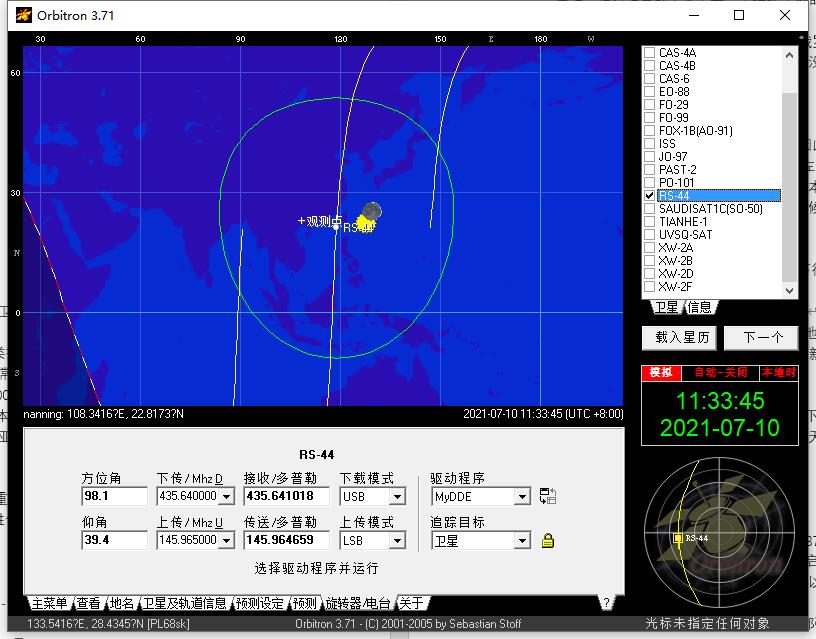Screen dimensions: 816x639
Task: Open the 追踪目标 dropdown
Action: click(x=521, y=541)
